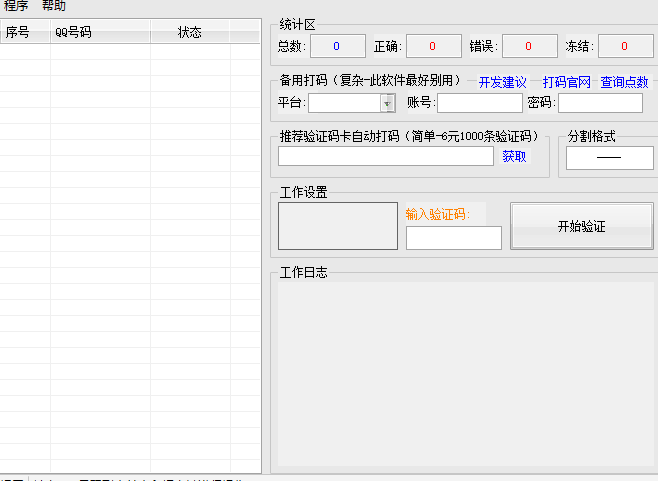Select the 总数 count field
This screenshot has height=481, width=658.
(337, 46)
